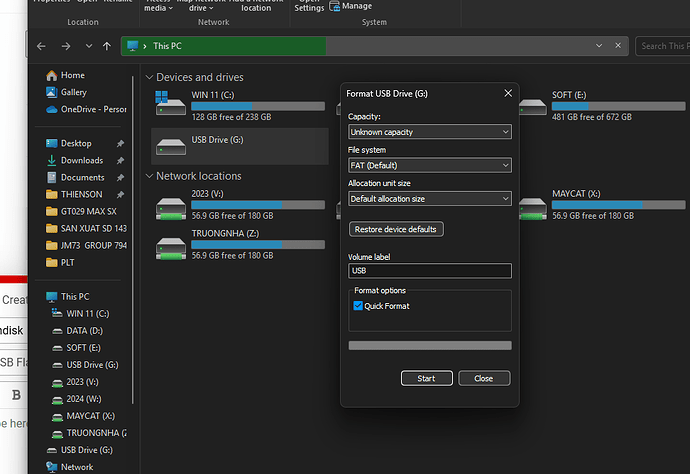Click the SOFT (E:) storage usage bar
Image resolution: width=690 pixels, height=474 pixels.
tap(619, 106)
